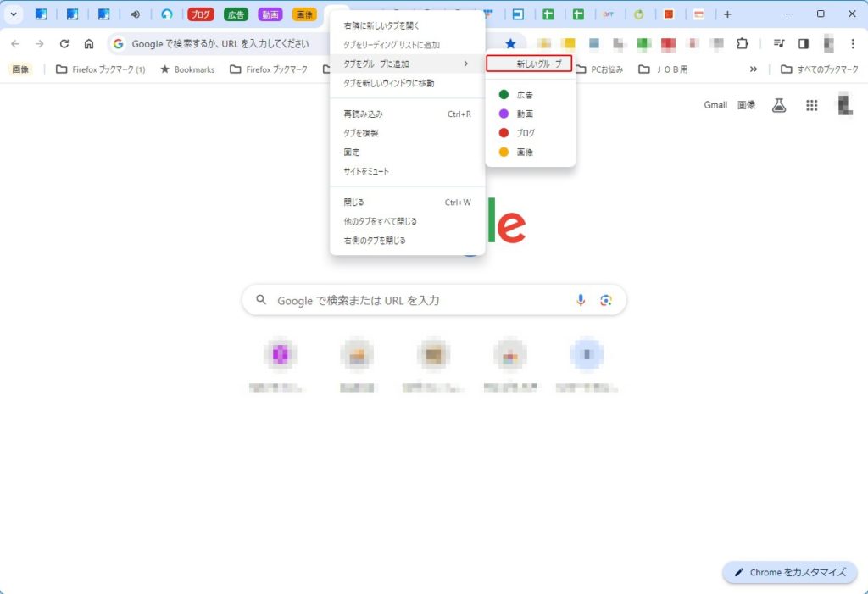This screenshot has height=594, width=868.
Task: Expand hidden bookmarks with double chevron
Action: coord(754,69)
